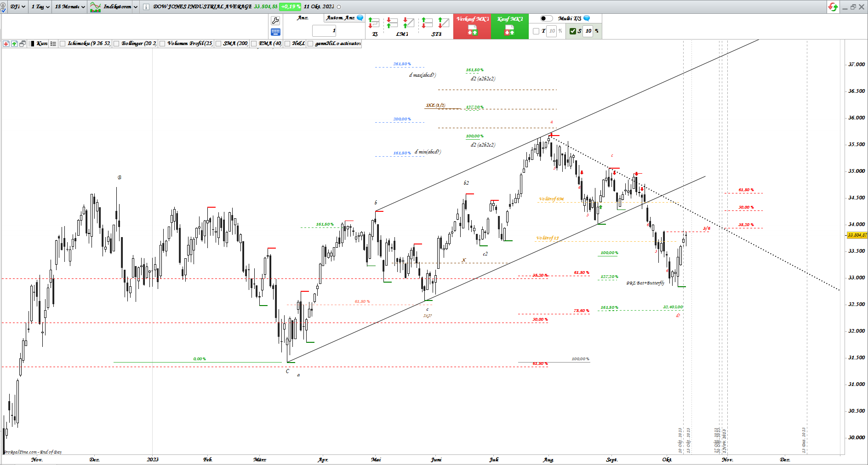868x465 pixels.
Task: Uncheck the S stop percent checkbox
Action: (x=573, y=31)
